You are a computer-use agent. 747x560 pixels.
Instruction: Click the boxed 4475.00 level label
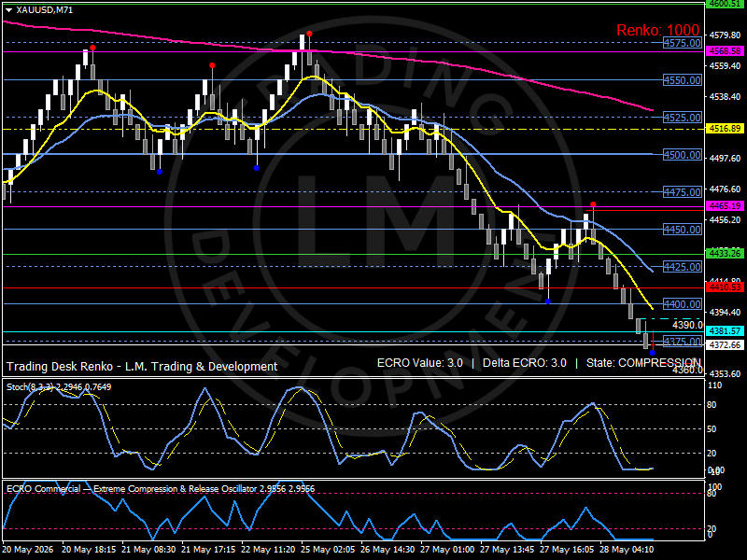(x=683, y=192)
